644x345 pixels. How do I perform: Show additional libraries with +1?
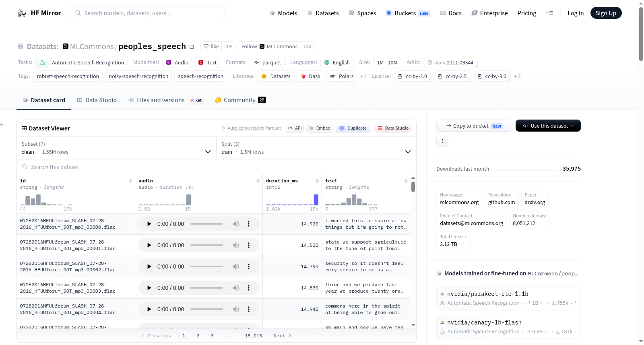pyautogui.click(x=363, y=76)
